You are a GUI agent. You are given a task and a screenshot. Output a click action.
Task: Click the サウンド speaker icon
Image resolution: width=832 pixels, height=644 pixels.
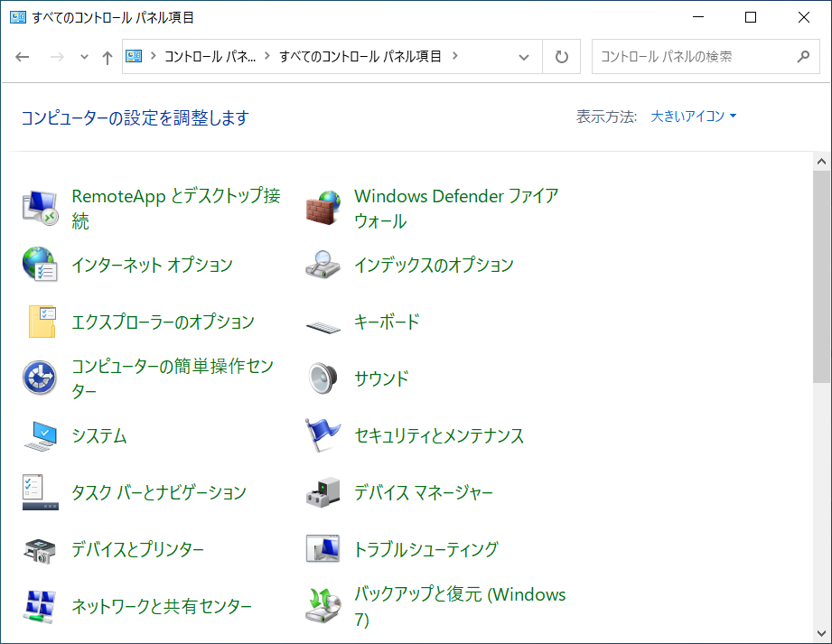[x=323, y=378]
